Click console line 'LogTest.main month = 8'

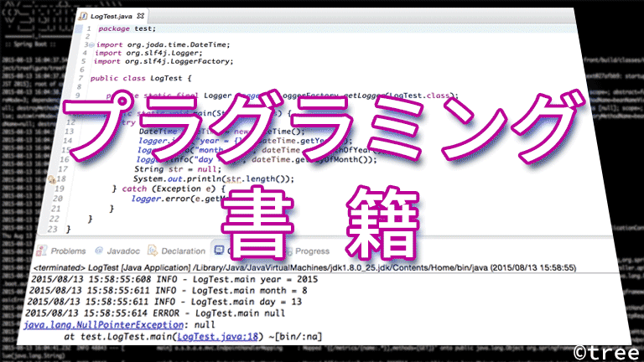(169, 291)
